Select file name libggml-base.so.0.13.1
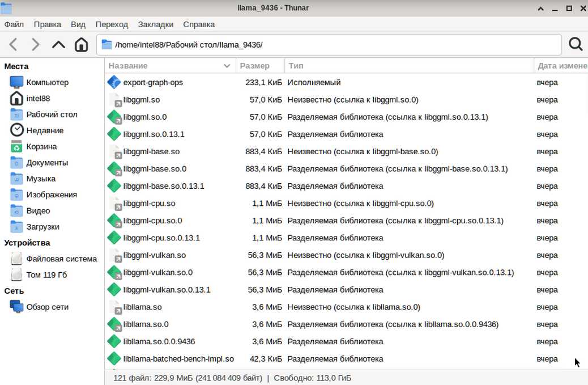588x385 pixels. click(x=164, y=186)
